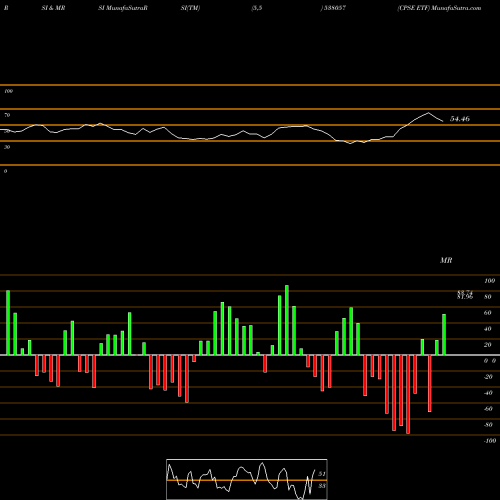
Task: Click the mini RSI thumbnail chart at bottom
Action: (x=247, y=479)
